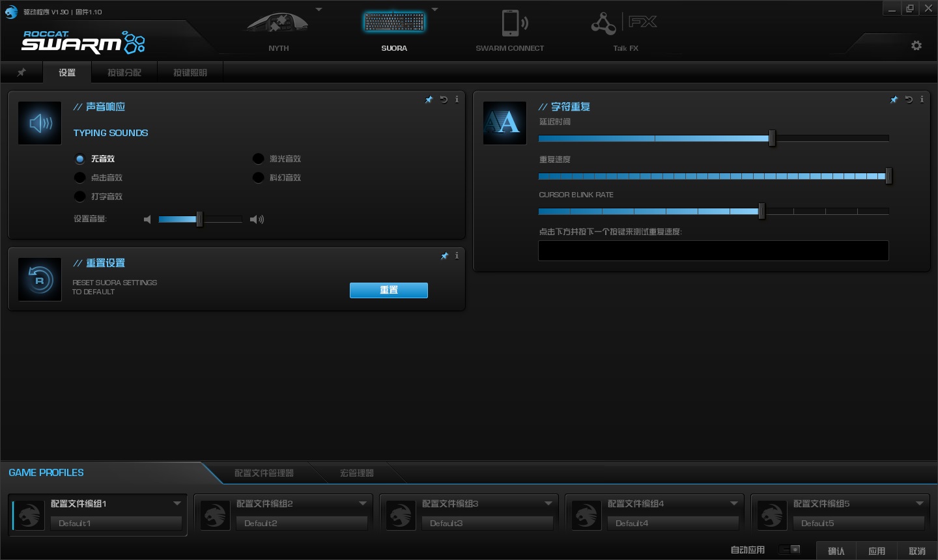Screen dimensions: 938x560
Task: Open the settings gear icon
Action: point(917,46)
